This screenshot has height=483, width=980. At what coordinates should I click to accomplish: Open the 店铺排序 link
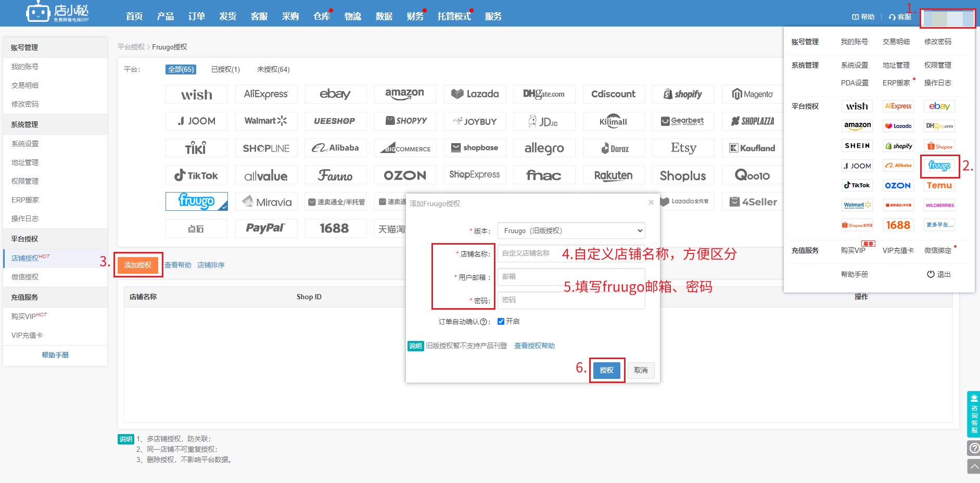click(211, 265)
